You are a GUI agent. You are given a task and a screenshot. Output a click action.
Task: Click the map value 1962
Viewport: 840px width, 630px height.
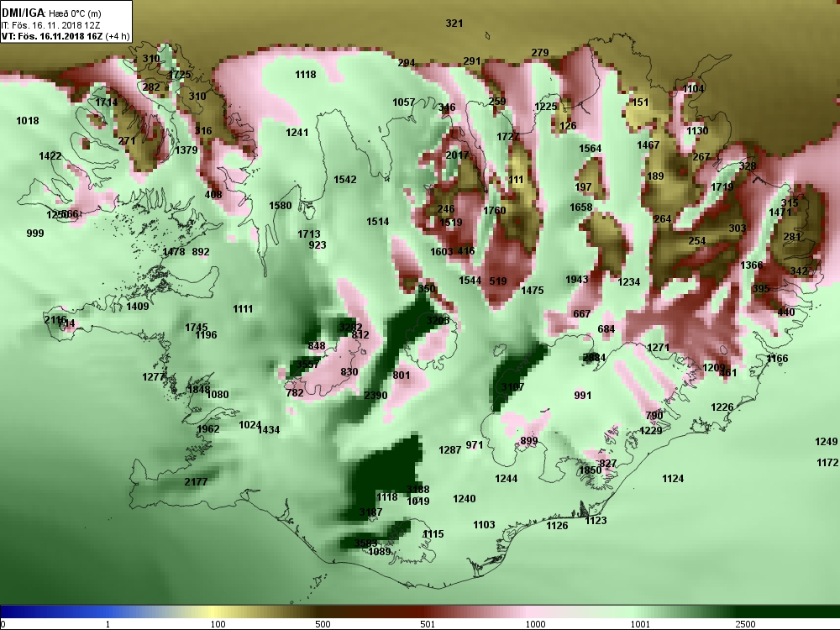click(x=207, y=429)
